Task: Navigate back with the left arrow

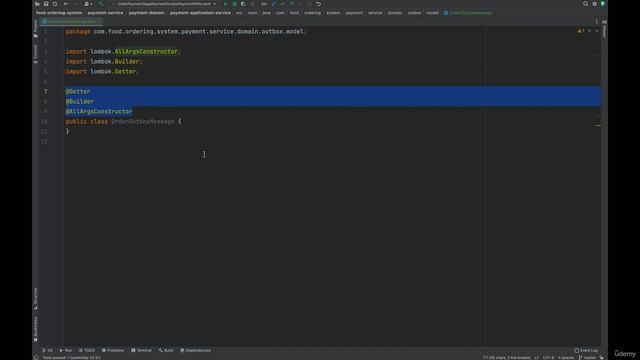Action: pos(66,4)
